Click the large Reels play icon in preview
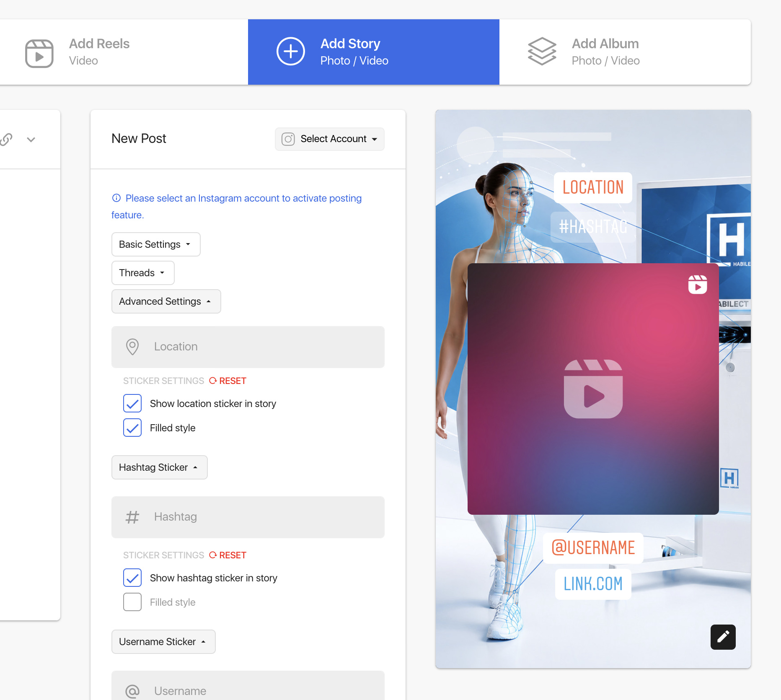 593,389
